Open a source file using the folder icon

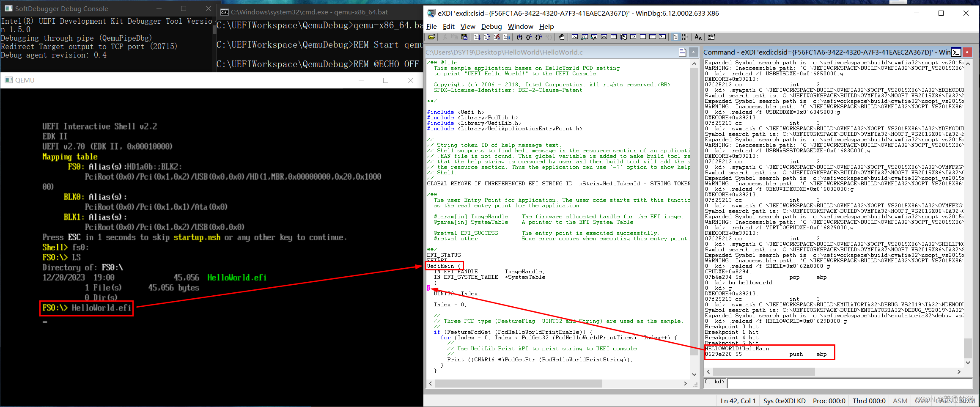point(432,37)
